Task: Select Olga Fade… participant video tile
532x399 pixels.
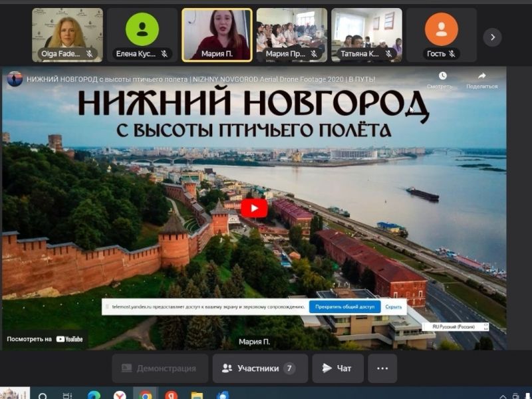Action: (x=67, y=35)
